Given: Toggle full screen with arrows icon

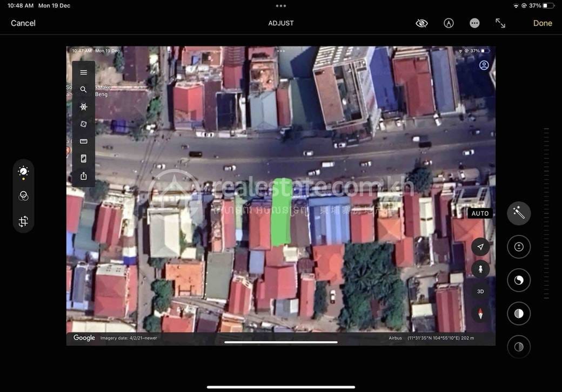Looking at the screenshot, I should tap(500, 23).
